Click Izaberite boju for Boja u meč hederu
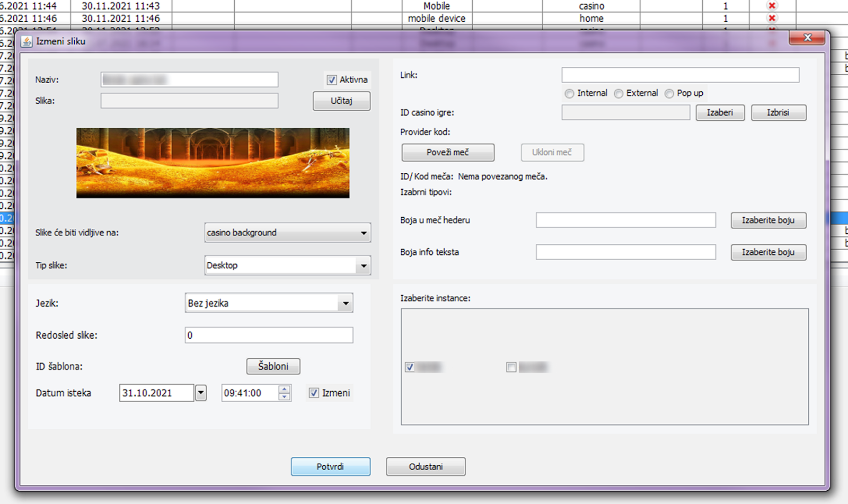 point(768,220)
